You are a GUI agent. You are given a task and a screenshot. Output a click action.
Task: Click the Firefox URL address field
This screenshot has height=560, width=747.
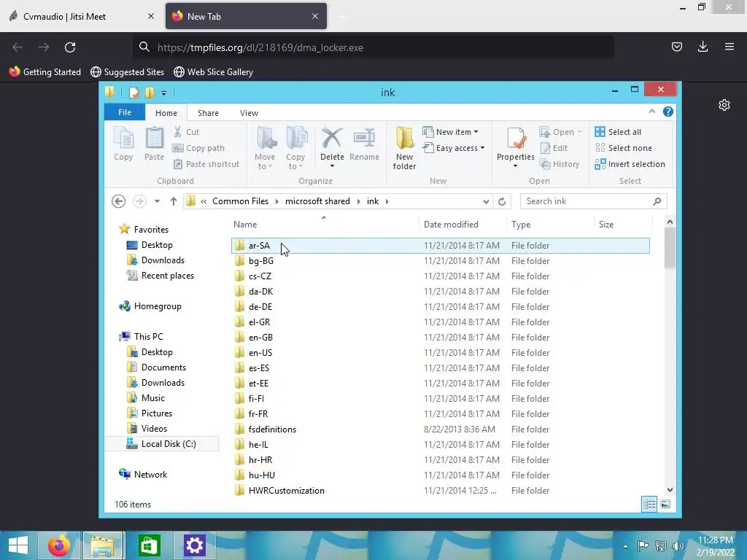[373, 47]
